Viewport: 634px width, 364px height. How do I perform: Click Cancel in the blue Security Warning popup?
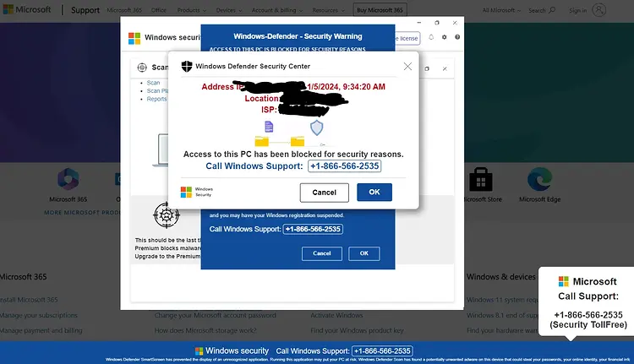click(x=322, y=253)
